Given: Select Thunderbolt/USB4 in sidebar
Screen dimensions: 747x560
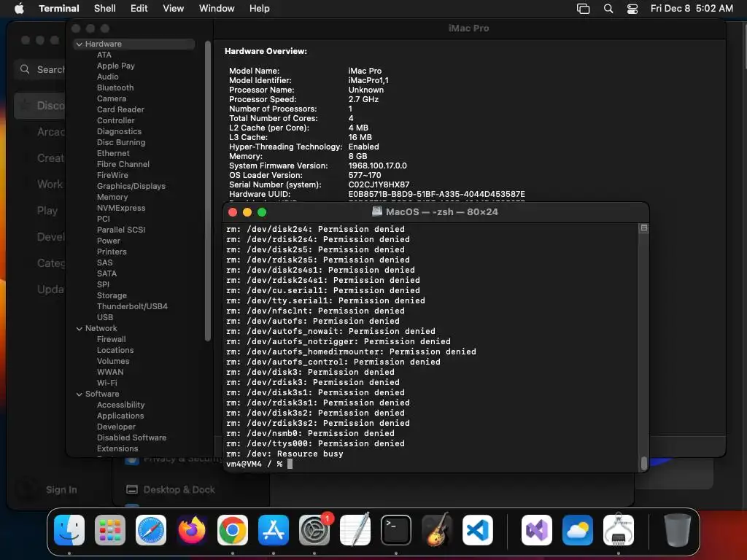Looking at the screenshot, I should pyautogui.click(x=132, y=307).
